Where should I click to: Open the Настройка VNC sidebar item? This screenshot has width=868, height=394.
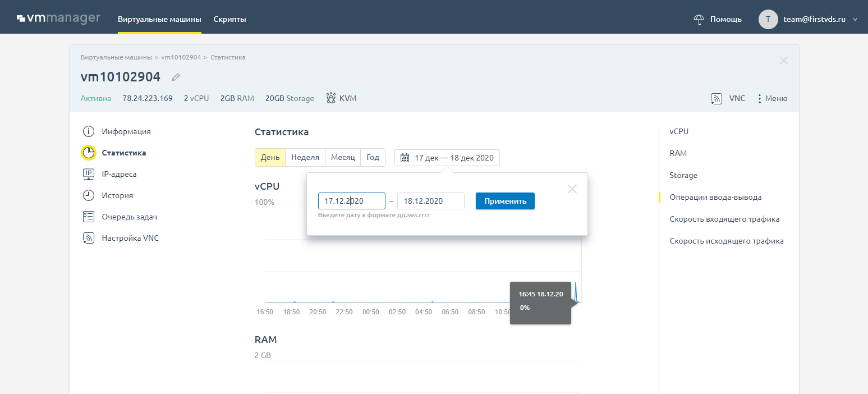[x=130, y=238]
